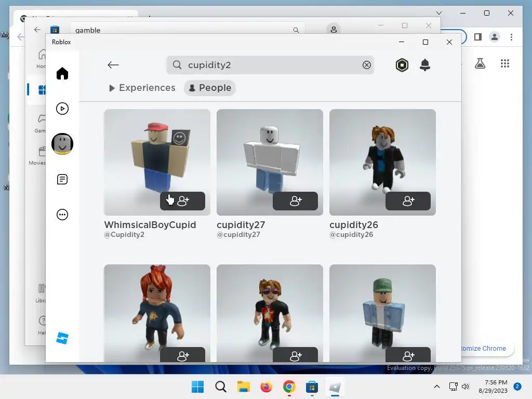
Task: Open the avatar profile icon in sidebar
Action: pyautogui.click(x=62, y=144)
